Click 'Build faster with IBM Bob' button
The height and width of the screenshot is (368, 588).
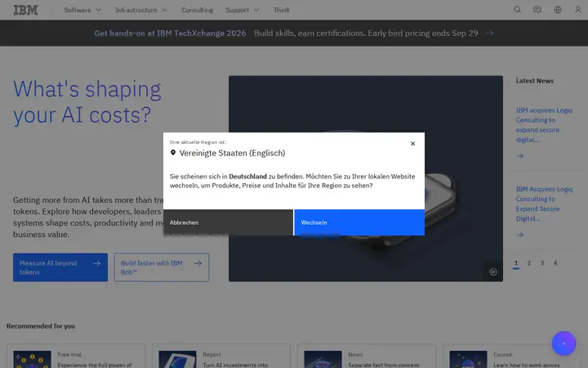[162, 267]
